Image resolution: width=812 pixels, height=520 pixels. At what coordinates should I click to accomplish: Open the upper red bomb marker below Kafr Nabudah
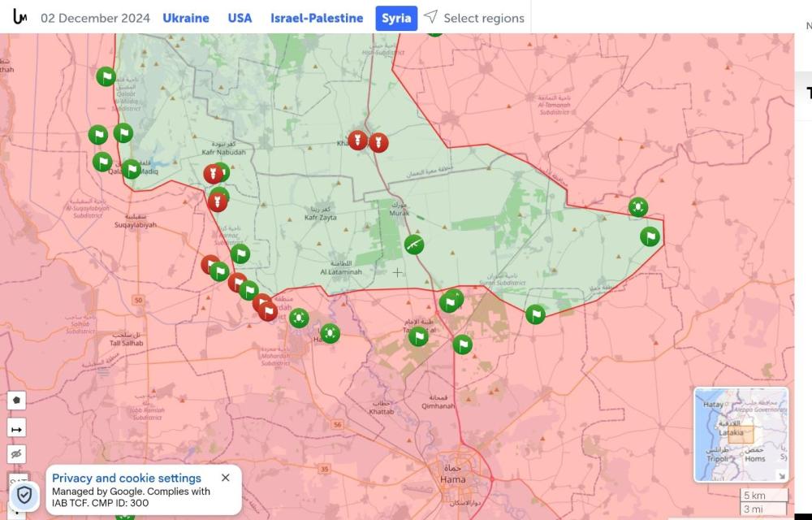[x=213, y=174]
